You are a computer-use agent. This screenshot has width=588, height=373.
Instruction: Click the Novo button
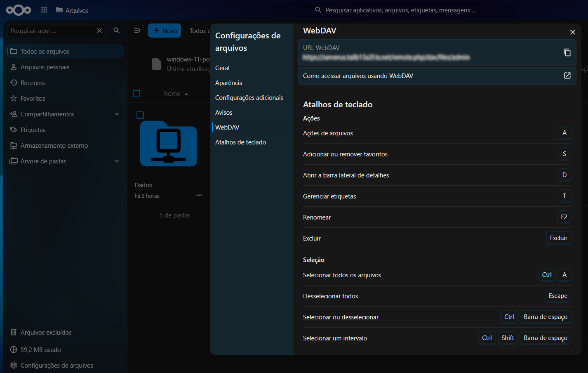165,31
